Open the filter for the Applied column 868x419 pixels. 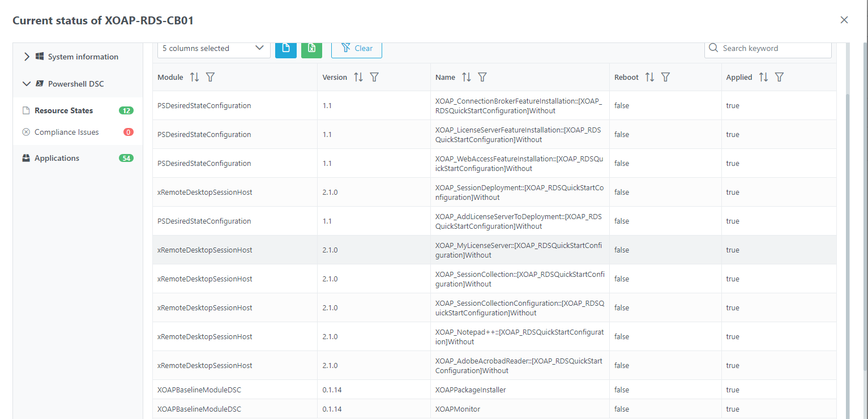[x=779, y=77]
